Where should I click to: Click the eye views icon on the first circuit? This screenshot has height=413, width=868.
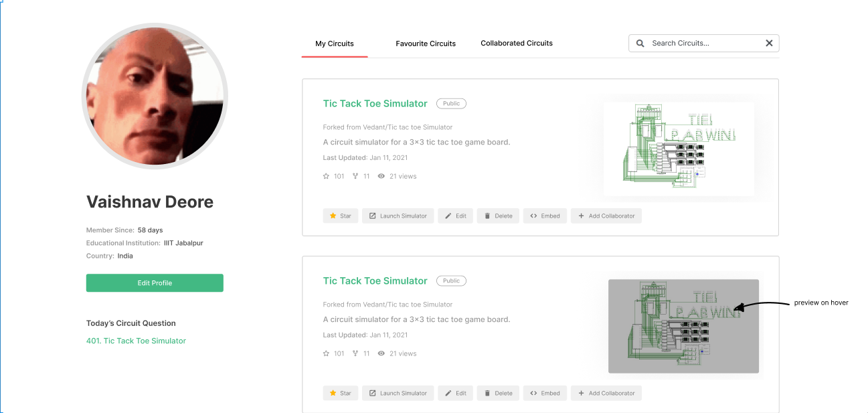tap(381, 175)
